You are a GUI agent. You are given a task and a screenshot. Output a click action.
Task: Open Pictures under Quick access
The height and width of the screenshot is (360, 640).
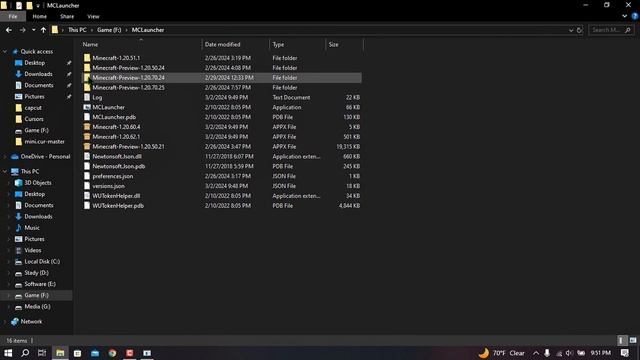pyautogui.click(x=34, y=96)
